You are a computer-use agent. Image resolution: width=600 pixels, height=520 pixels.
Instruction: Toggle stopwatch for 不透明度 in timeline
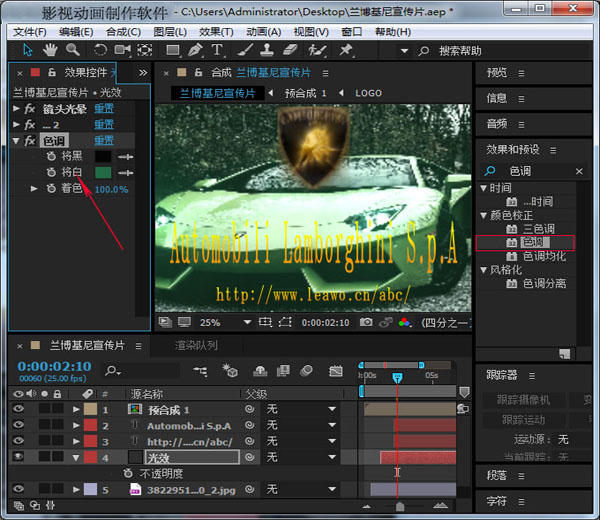128,473
